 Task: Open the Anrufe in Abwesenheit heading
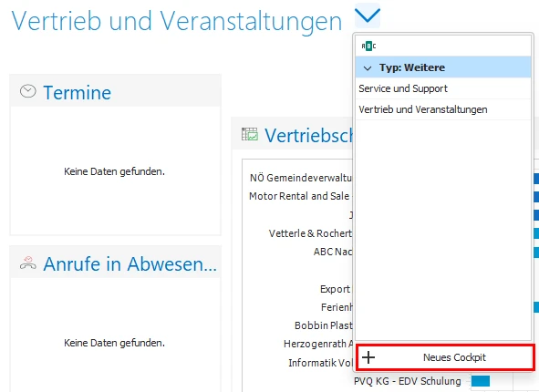tap(130, 263)
